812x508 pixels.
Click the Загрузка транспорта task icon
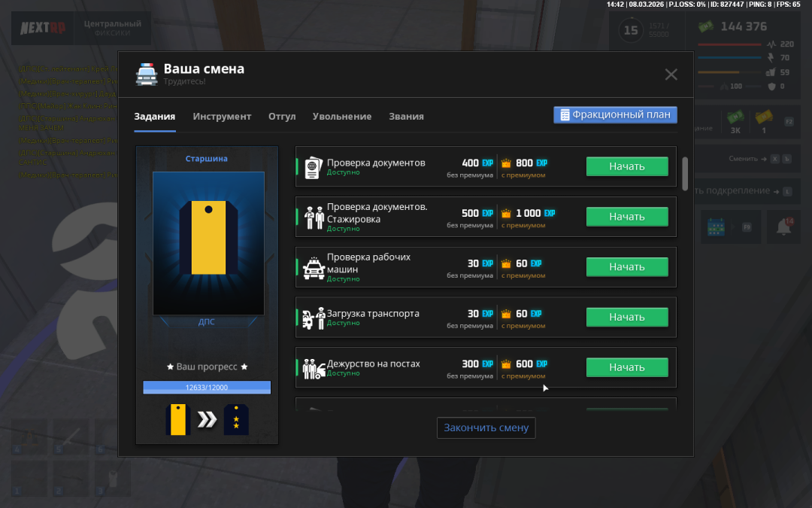[313, 318]
